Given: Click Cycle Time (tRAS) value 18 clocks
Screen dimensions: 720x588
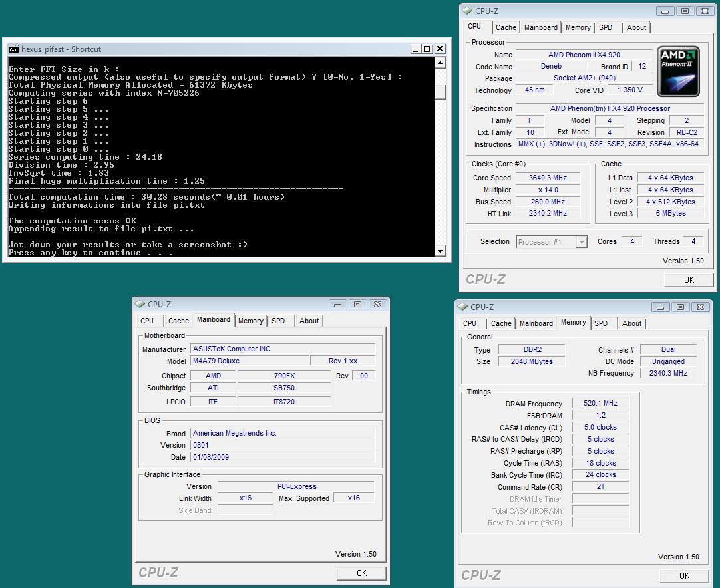Looking at the screenshot, I should coord(600,463).
